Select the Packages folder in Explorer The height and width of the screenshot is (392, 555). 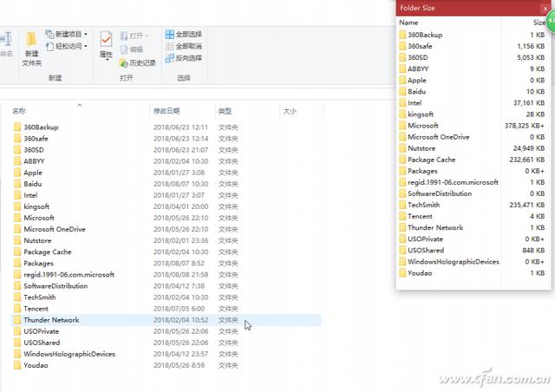pos(34,263)
